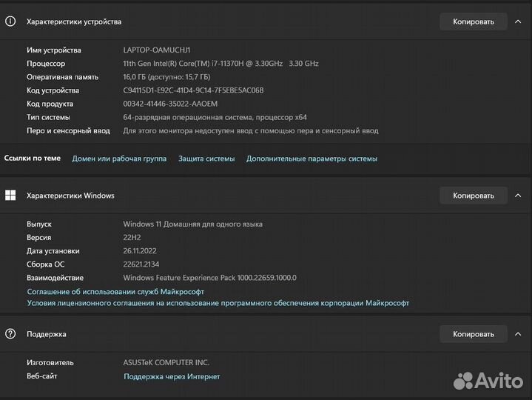
Task: Click the Выпуск label
Action: tap(39, 224)
